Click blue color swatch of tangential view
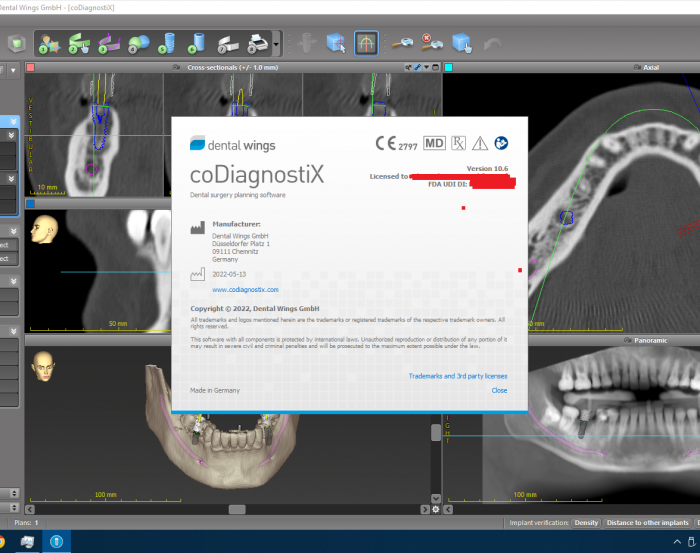700x553 pixels. [30, 204]
